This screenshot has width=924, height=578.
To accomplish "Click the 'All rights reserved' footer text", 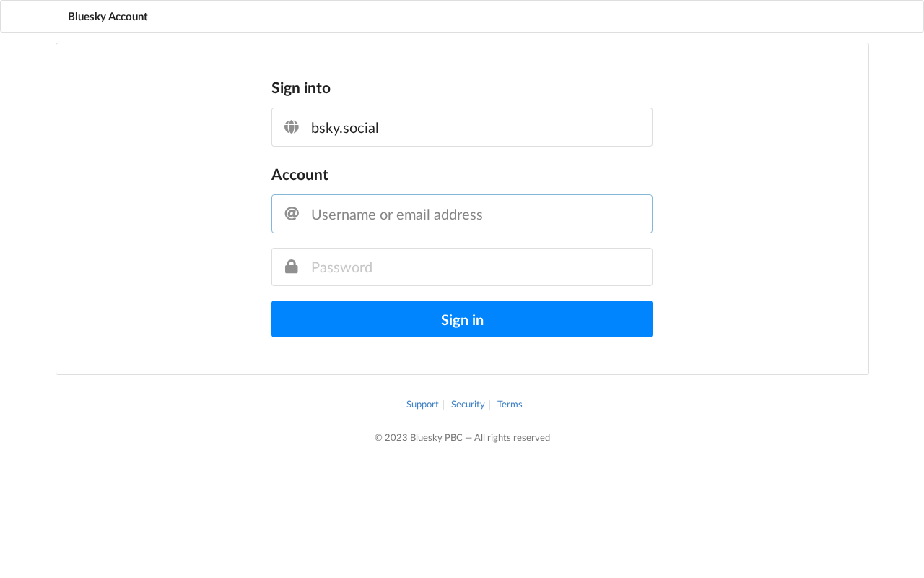I will click(512, 438).
